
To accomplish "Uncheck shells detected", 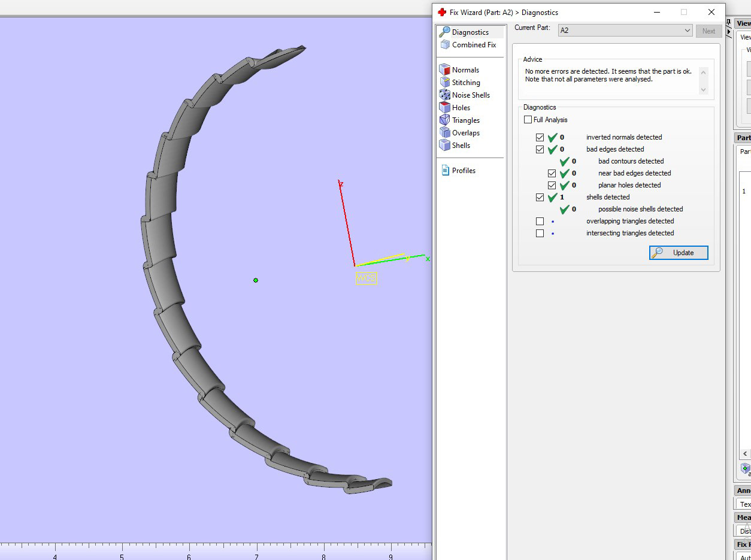I will click(x=540, y=197).
